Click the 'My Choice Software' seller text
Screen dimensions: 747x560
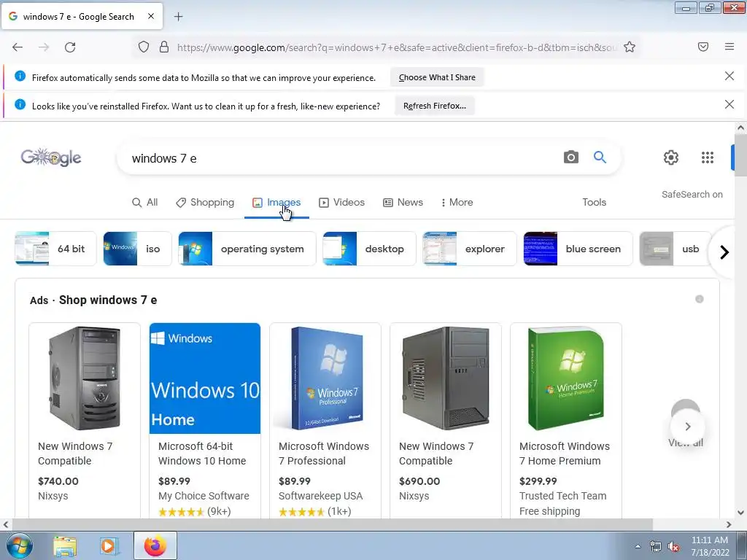pyautogui.click(x=204, y=496)
